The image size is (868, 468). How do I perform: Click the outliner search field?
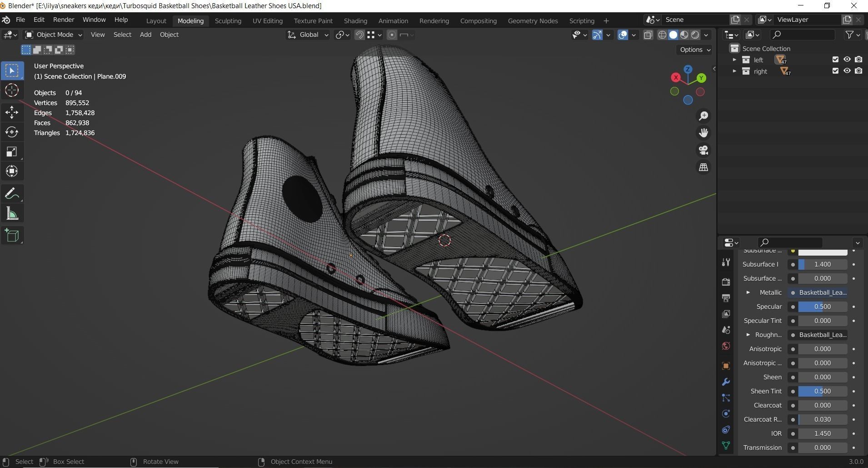tap(803, 35)
